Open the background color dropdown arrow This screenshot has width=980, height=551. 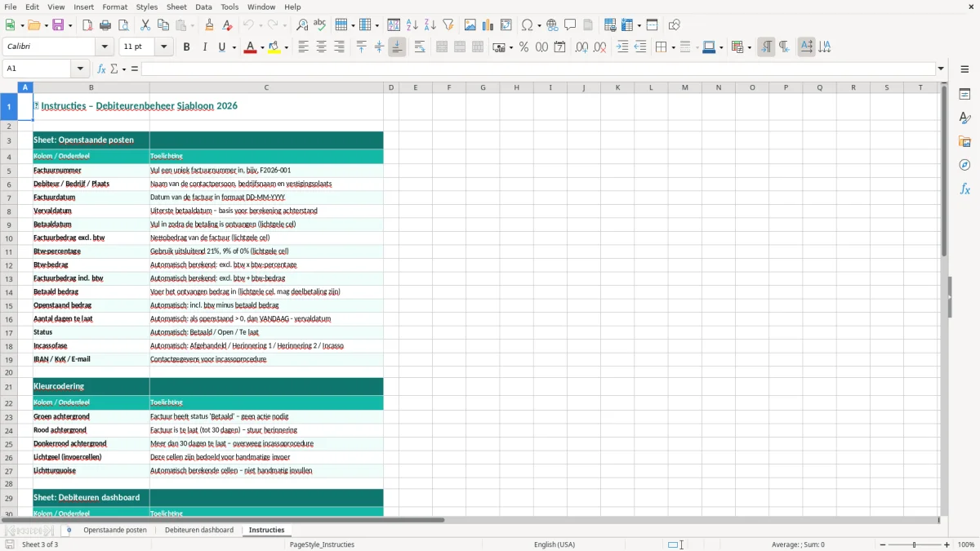point(286,47)
